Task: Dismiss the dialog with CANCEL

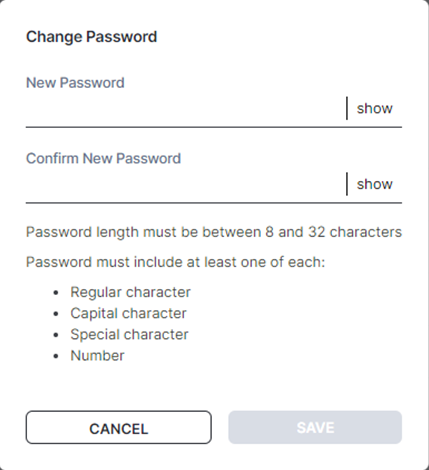Action: point(119,427)
